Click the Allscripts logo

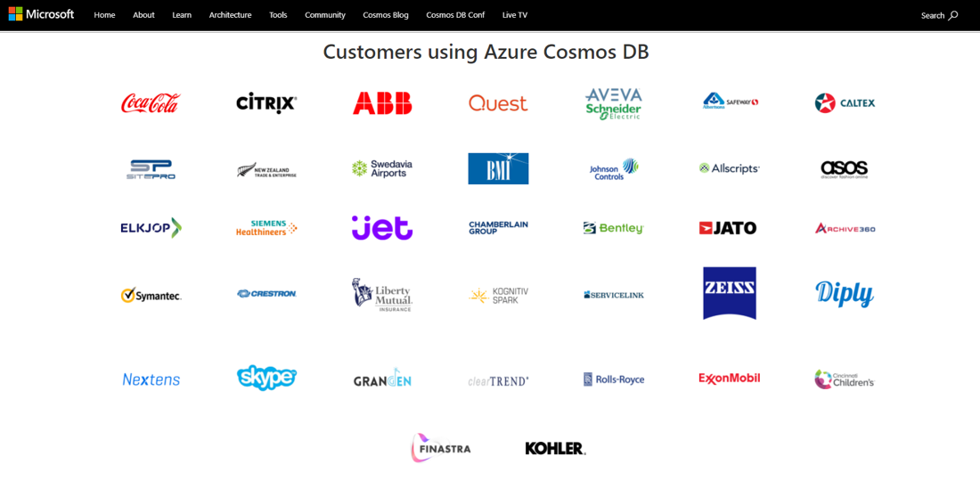[730, 168]
